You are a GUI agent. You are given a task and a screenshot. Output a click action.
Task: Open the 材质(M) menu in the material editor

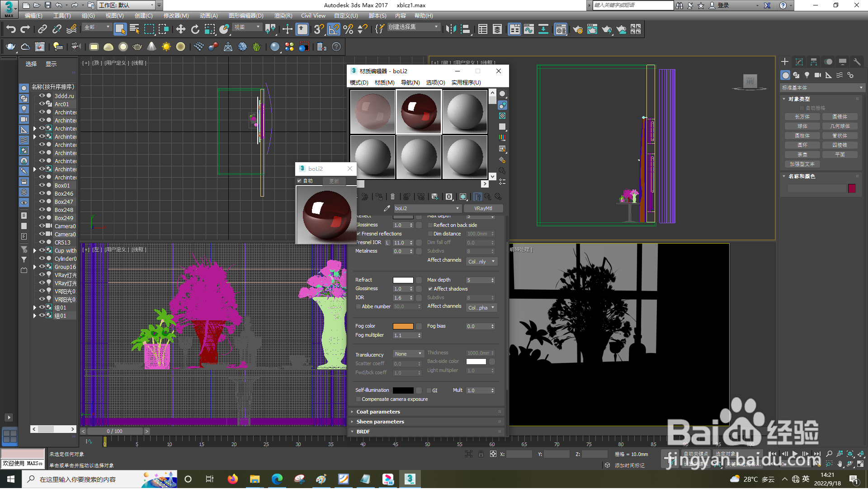(384, 83)
